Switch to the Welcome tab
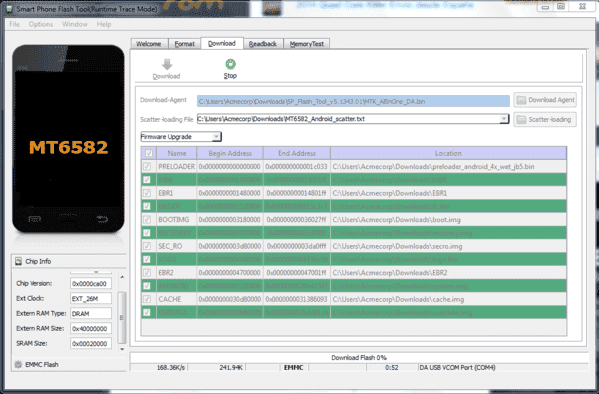The image size is (599, 394). 149,44
